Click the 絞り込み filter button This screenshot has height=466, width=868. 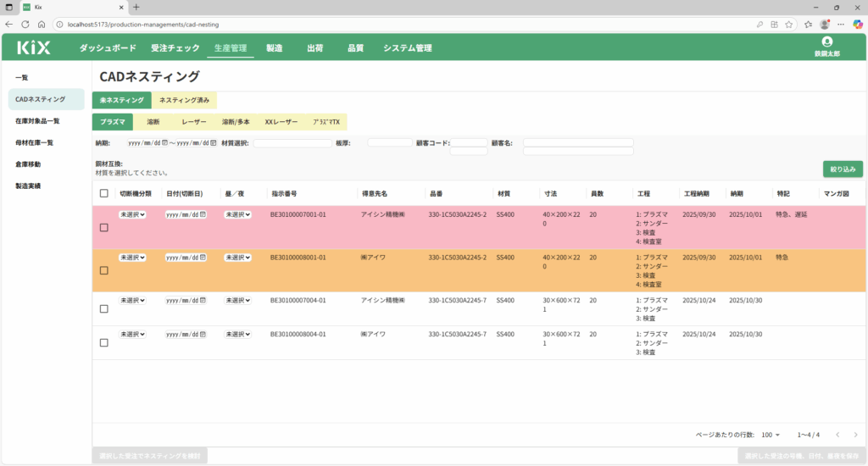tap(843, 169)
